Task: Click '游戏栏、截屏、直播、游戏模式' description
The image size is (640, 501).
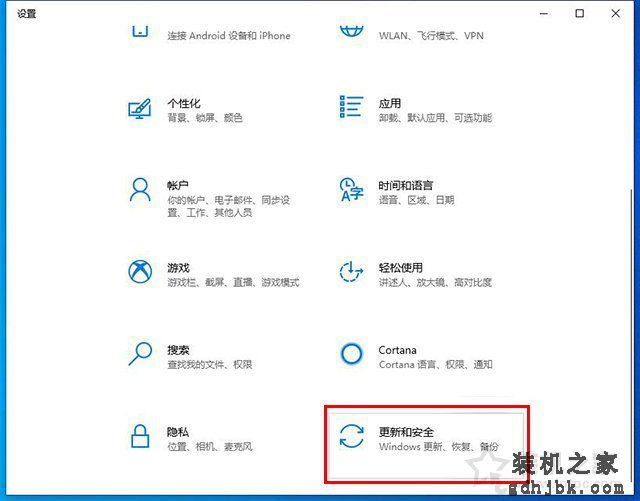Action: 233,282
